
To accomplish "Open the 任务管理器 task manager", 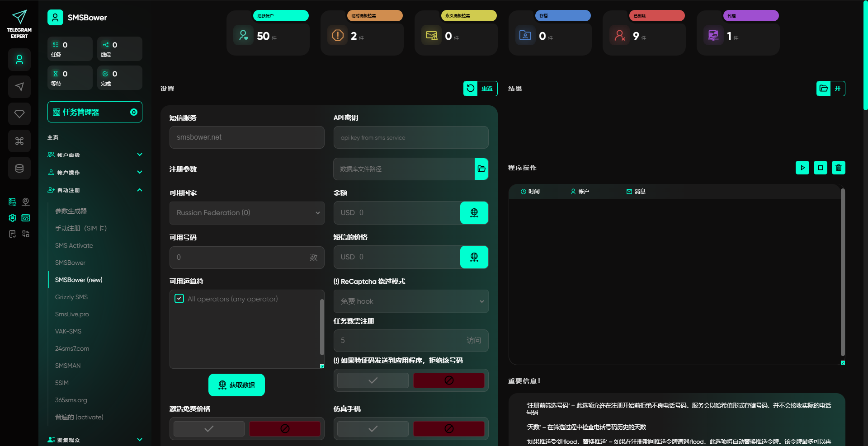I will point(95,112).
